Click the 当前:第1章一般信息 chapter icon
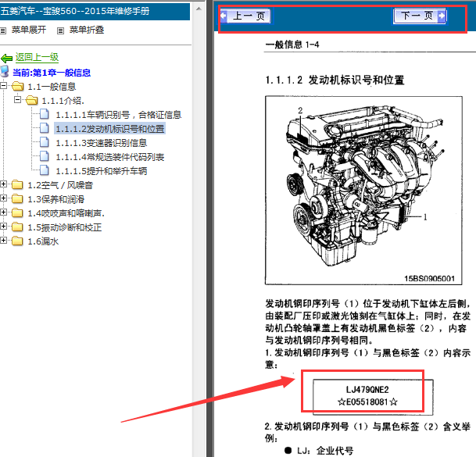476x457 pixels. [x=5, y=71]
